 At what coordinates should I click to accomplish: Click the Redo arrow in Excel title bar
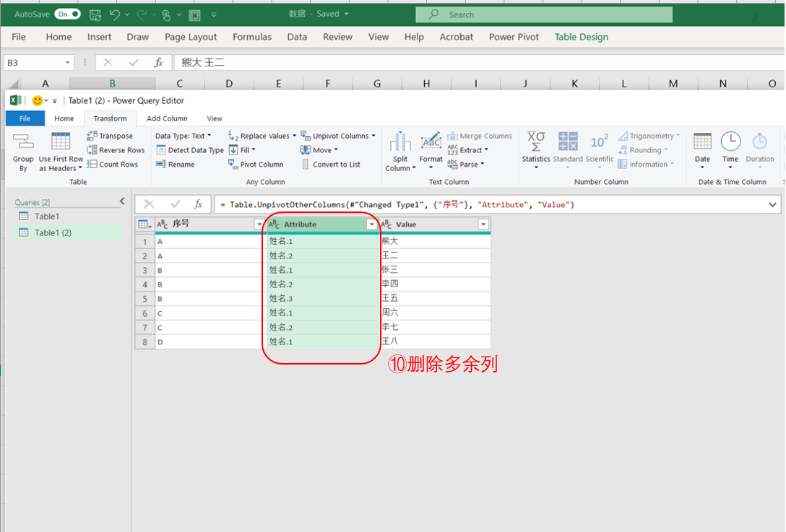pos(142,14)
